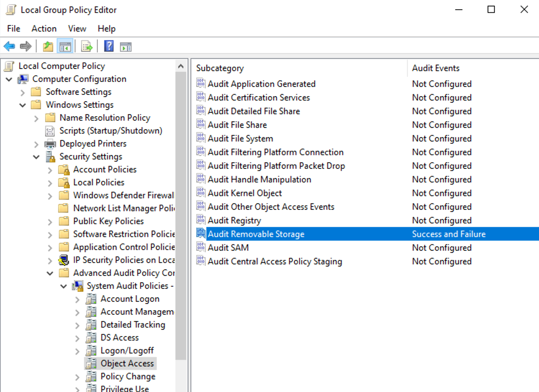
Task: Select Account Management in the tree
Action: pos(137,312)
